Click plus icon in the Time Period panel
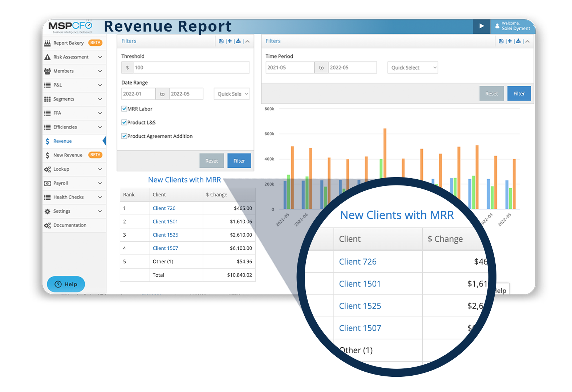Screen dimensions: 572x392 (510, 41)
